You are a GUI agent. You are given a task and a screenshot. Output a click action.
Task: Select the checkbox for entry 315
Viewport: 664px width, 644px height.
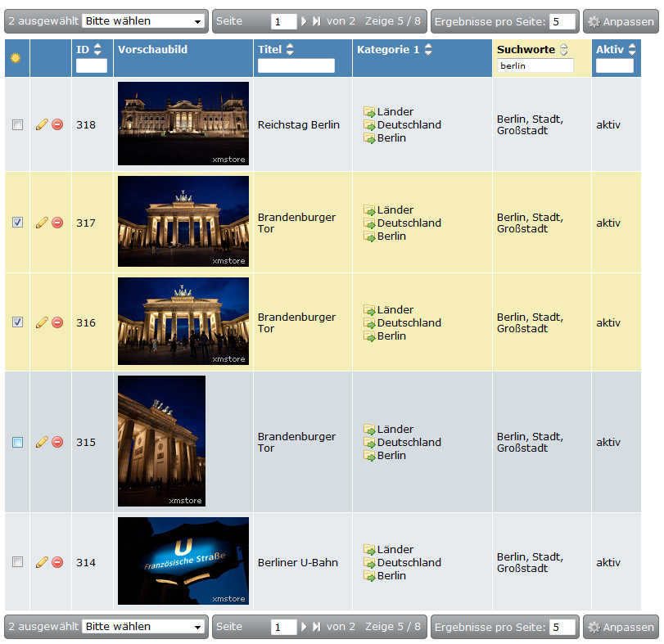(17, 442)
